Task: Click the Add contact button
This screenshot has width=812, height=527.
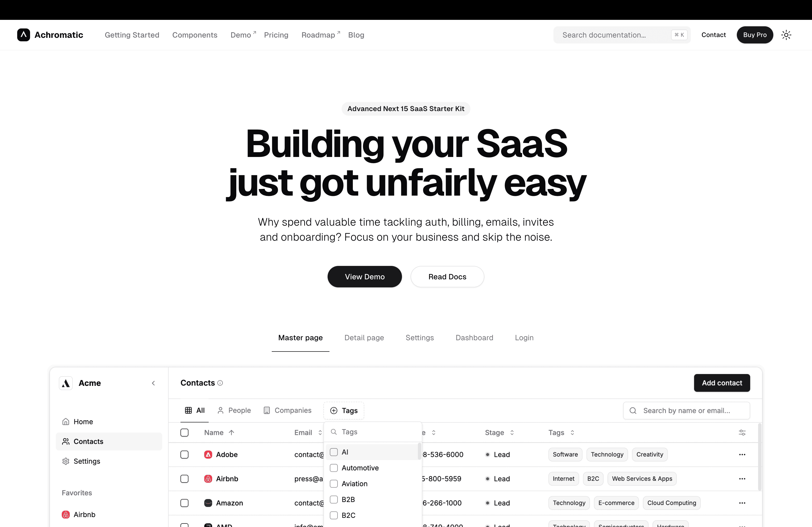Action: pyautogui.click(x=722, y=383)
